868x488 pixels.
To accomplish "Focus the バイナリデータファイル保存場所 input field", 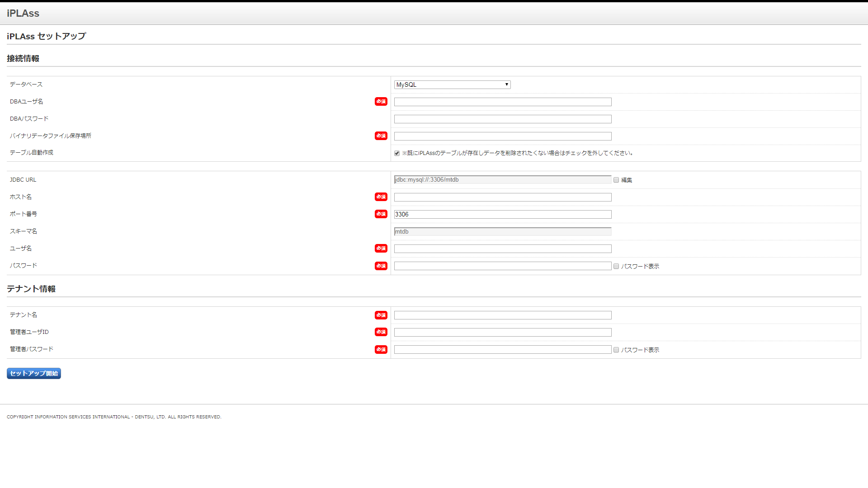I will tap(503, 136).
